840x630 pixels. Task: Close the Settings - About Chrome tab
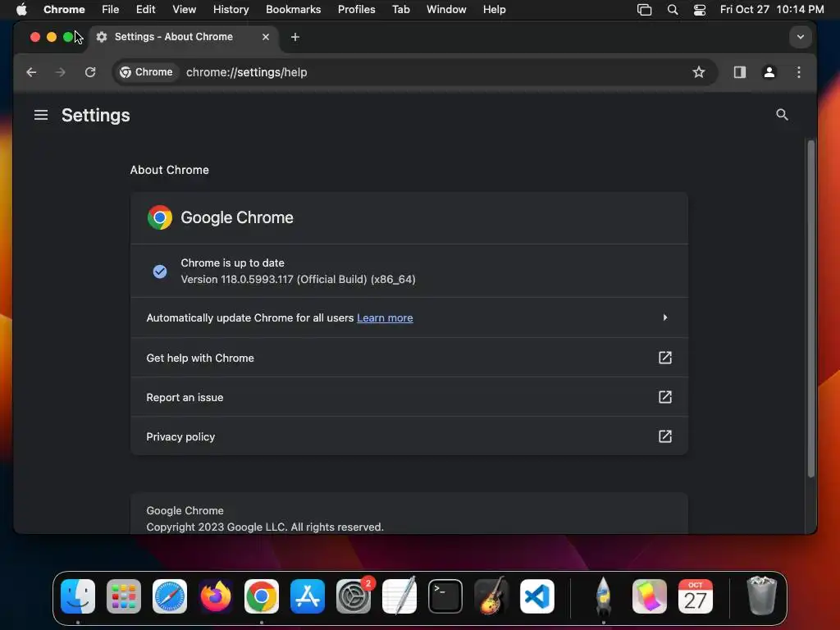pyautogui.click(x=265, y=37)
